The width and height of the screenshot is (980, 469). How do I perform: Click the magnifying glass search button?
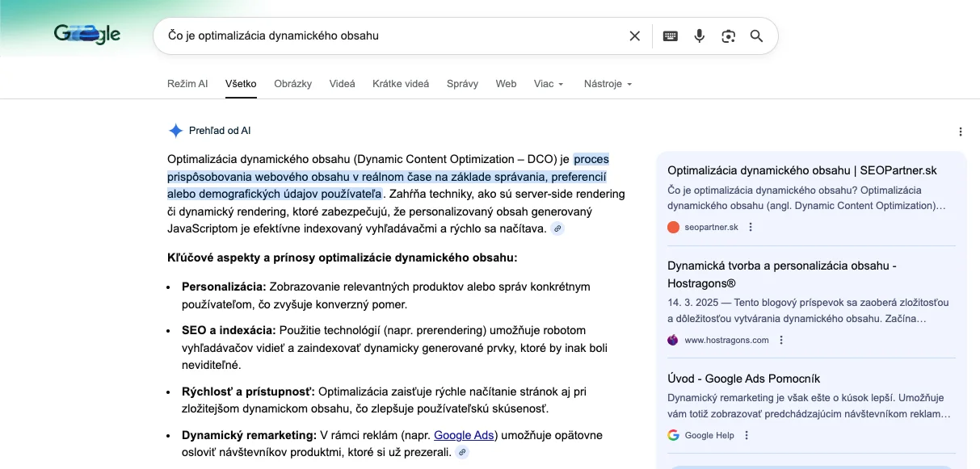756,36
